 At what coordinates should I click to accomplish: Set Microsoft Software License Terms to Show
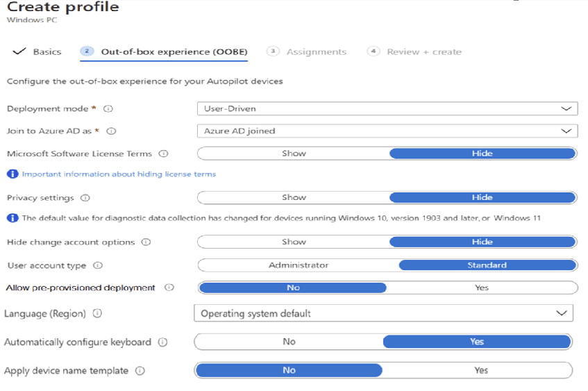pos(294,153)
